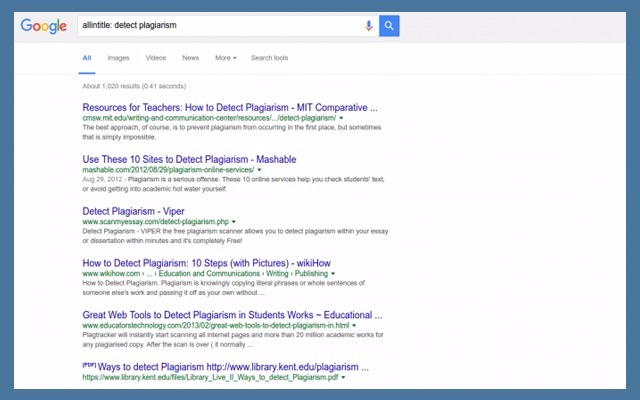Click www.scanmyessay.com green URL text

(156, 222)
